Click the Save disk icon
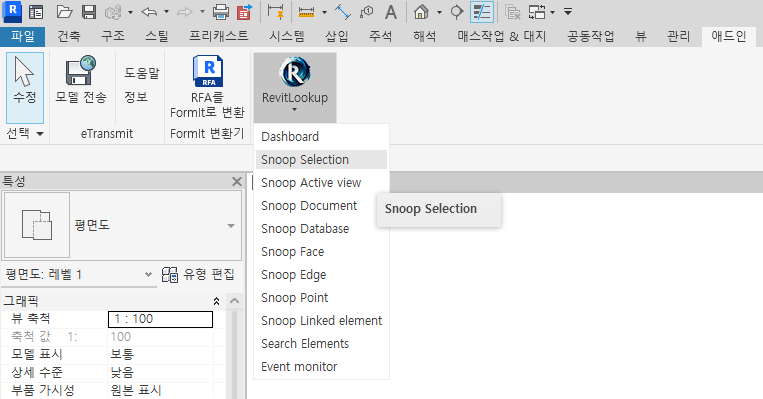This screenshot has width=763, height=399. (89, 12)
